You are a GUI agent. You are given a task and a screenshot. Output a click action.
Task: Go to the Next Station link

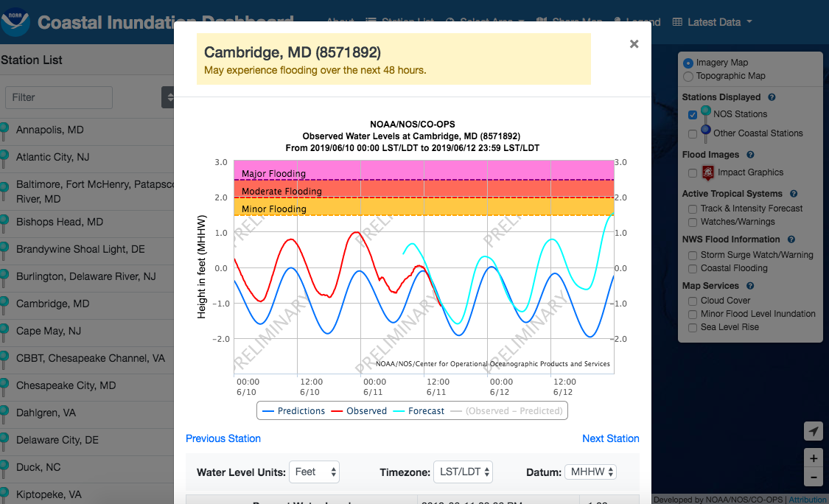click(x=610, y=438)
